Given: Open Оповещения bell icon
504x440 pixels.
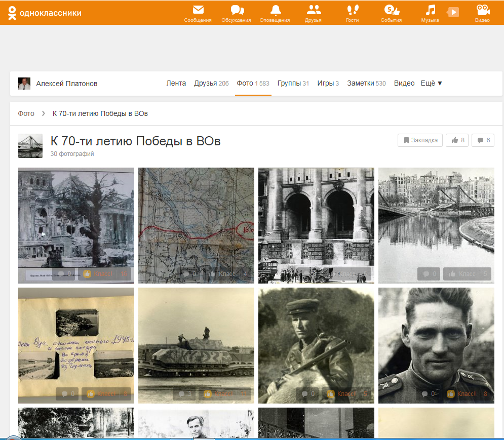Looking at the screenshot, I should (x=275, y=14).
